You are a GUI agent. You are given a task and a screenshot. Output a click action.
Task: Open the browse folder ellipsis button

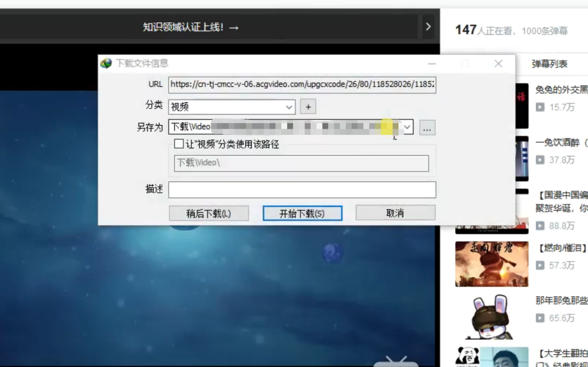click(427, 127)
